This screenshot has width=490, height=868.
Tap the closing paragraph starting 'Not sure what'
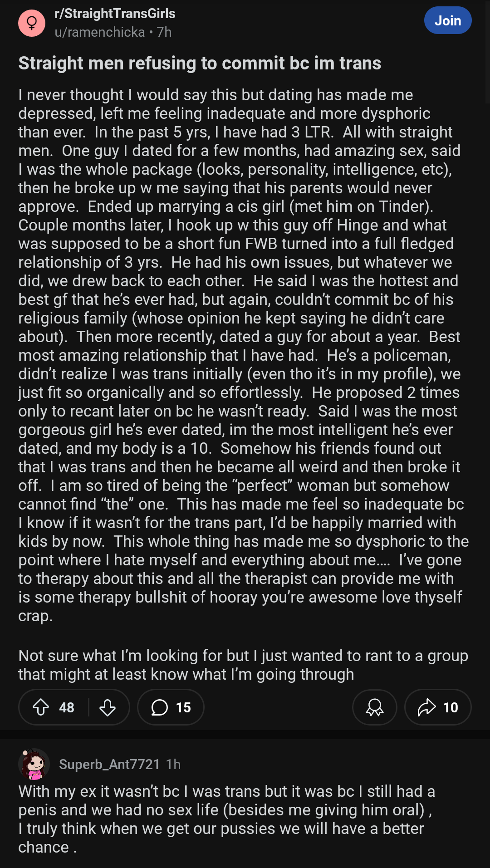click(243, 665)
